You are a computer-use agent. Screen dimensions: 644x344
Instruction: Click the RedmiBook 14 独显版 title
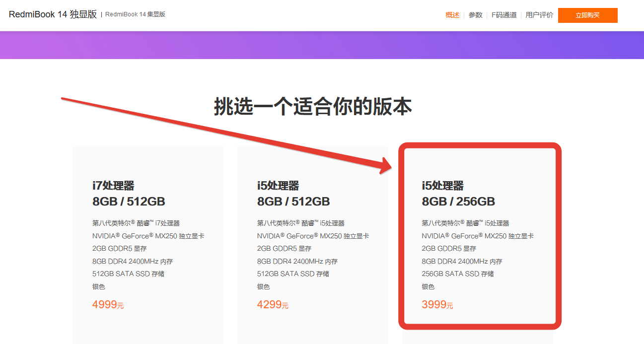[x=53, y=14]
